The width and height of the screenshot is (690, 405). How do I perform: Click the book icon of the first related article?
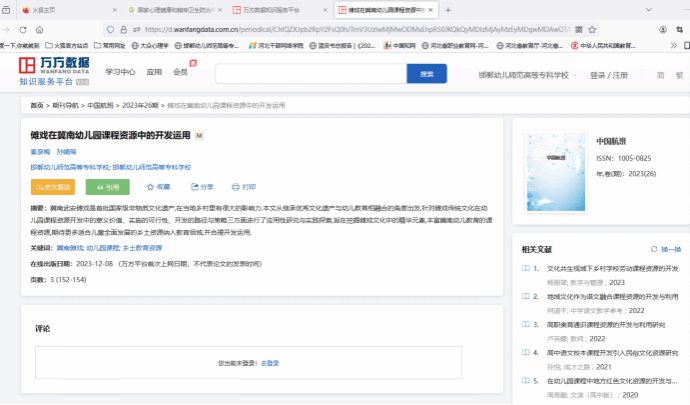coord(526,268)
